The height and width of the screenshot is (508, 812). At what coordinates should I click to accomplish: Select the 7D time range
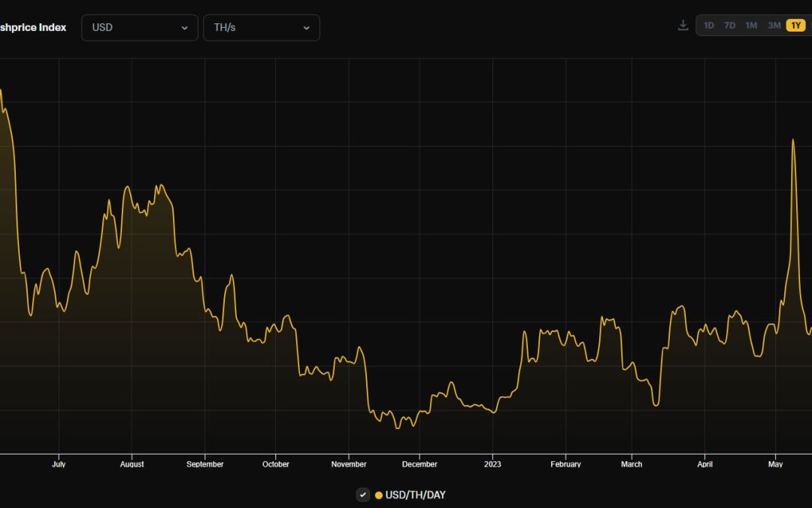[729, 26]
